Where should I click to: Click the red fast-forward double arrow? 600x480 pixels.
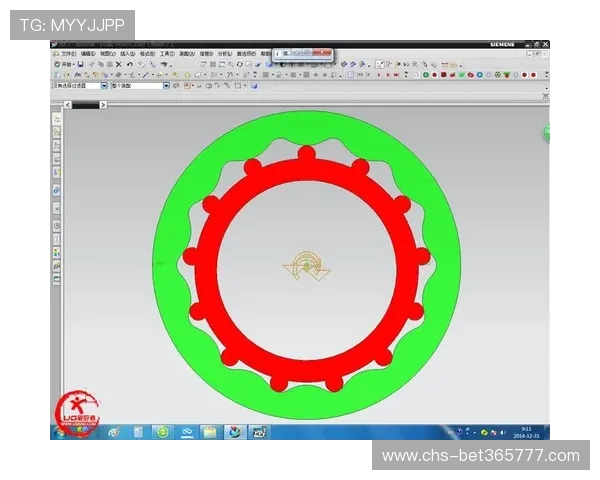click(x=396, y=75)
